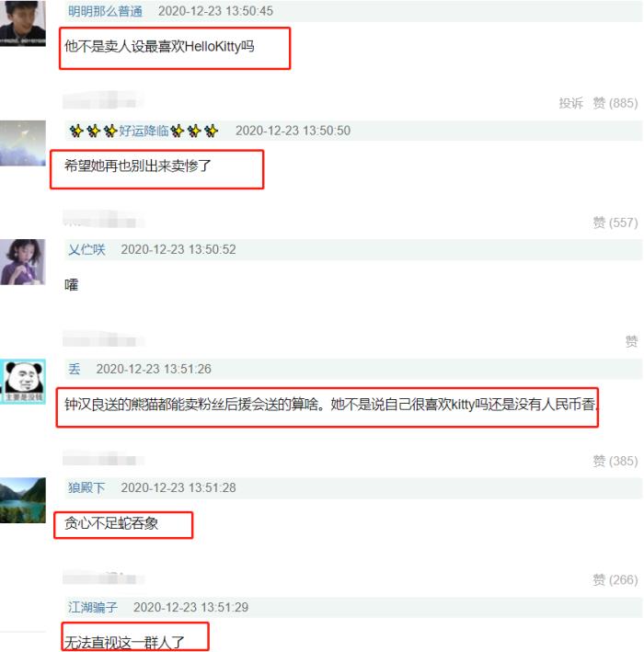Open 狼殿下 landscape avatar
This screenshot has width=644, height=652.
click(x=22, y=500)
